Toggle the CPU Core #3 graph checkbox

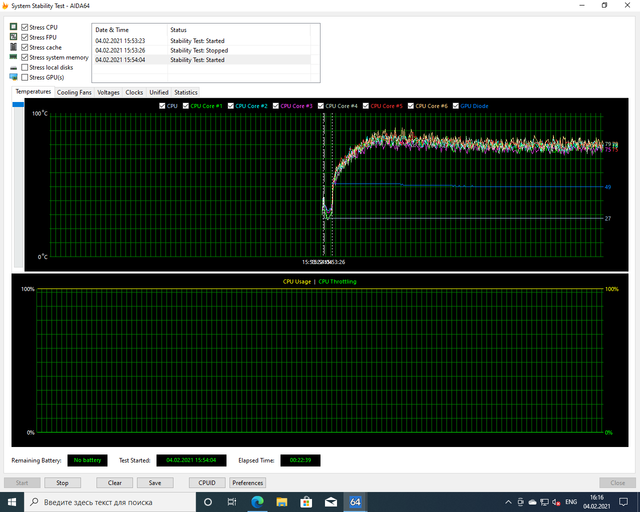coord(276,106)
